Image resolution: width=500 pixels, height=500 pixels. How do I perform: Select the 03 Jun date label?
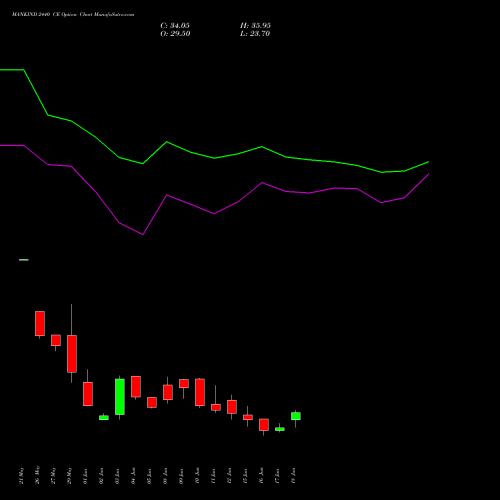tap(118, 476)
